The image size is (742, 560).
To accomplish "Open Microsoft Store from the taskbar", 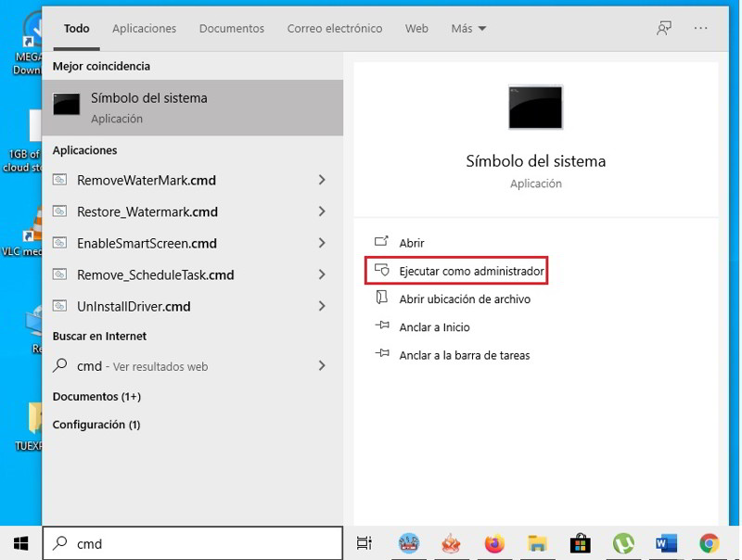I will click(x=581, y=543).
